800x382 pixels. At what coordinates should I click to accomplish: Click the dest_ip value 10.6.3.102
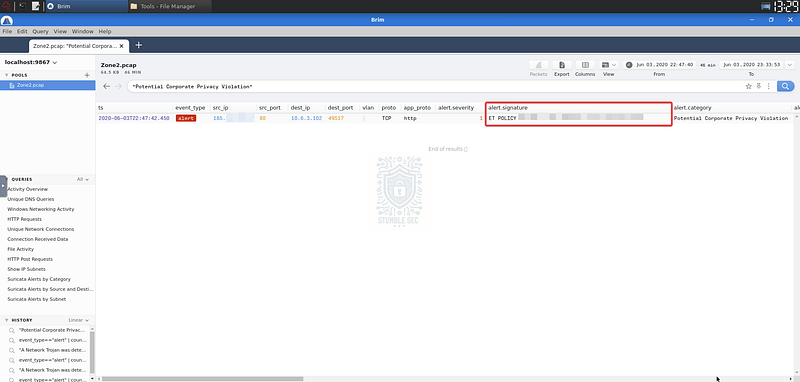pyautogui.click(x=306, y=118)
